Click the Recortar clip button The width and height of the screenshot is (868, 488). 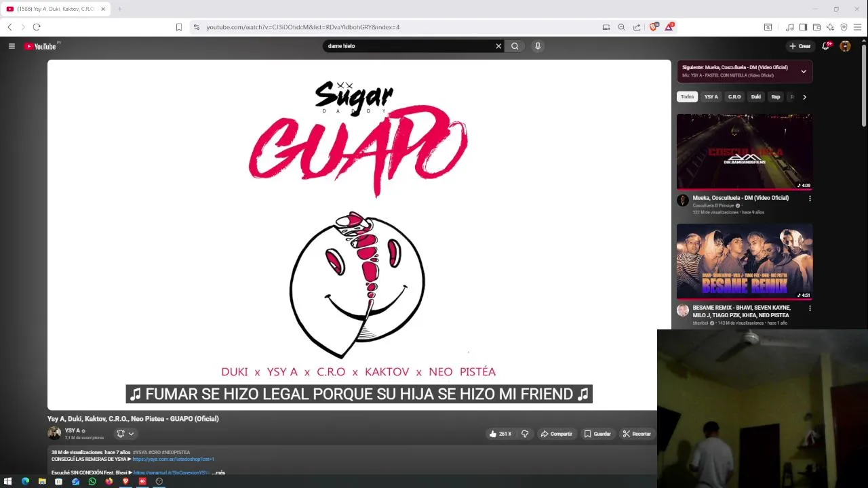tap(637, 434)
